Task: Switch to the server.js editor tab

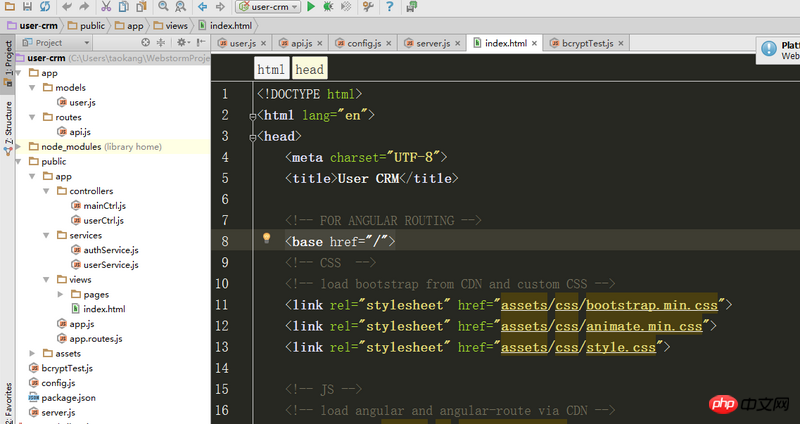Action: pyautogui.click(x=433, y=43)
